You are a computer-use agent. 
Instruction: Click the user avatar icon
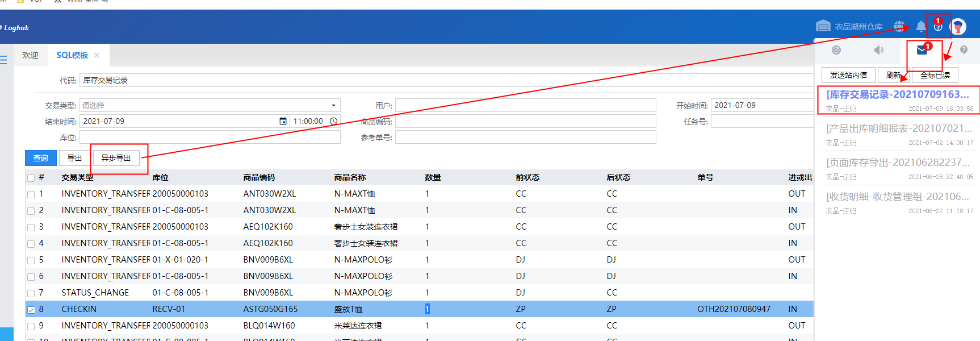(958, 27)
